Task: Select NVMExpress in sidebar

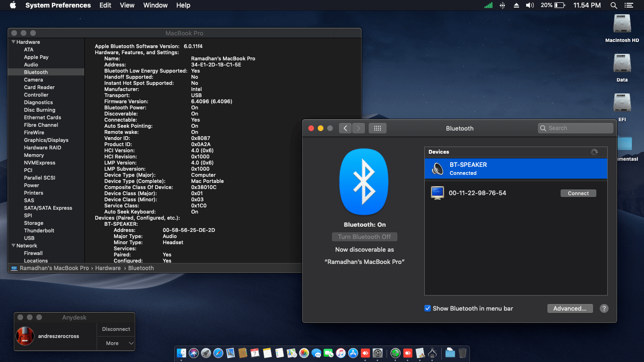Action: tap(40, 163)
